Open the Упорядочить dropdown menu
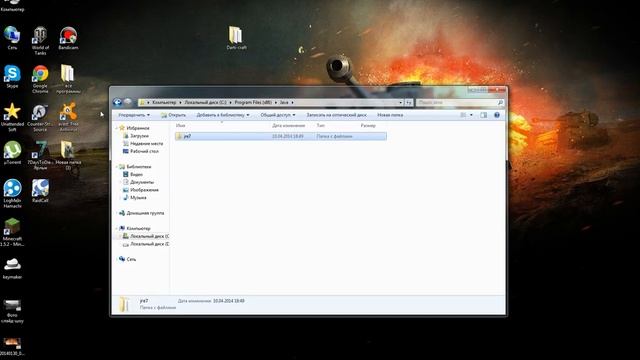 [x=134, y=115]
